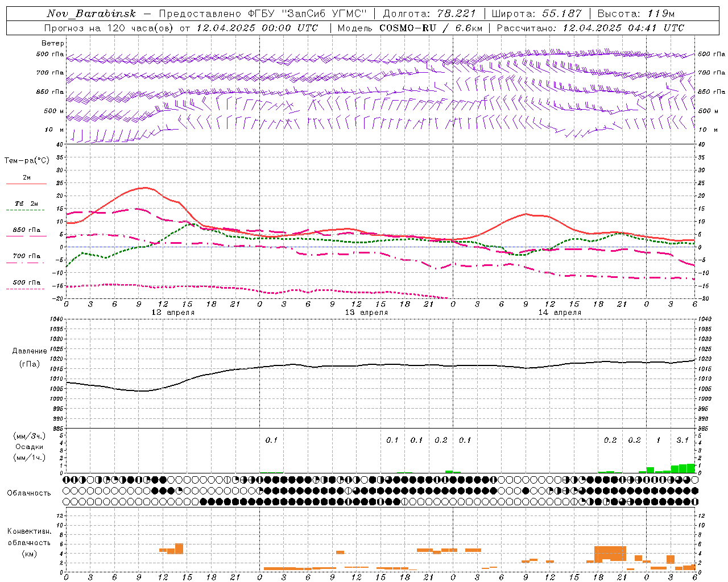The image size is (728, 582).
Task: Click the Конвективн. panel label
Action: coord(30,531)
